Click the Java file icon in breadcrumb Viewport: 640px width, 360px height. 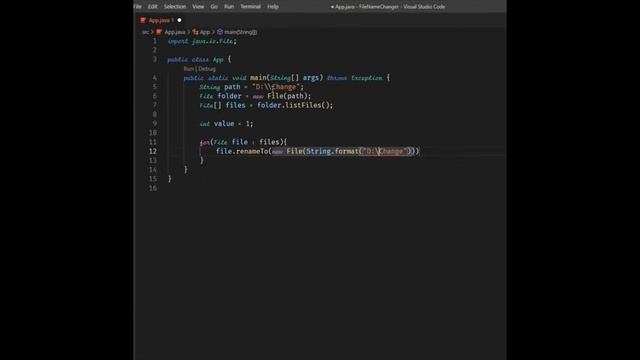159,32
